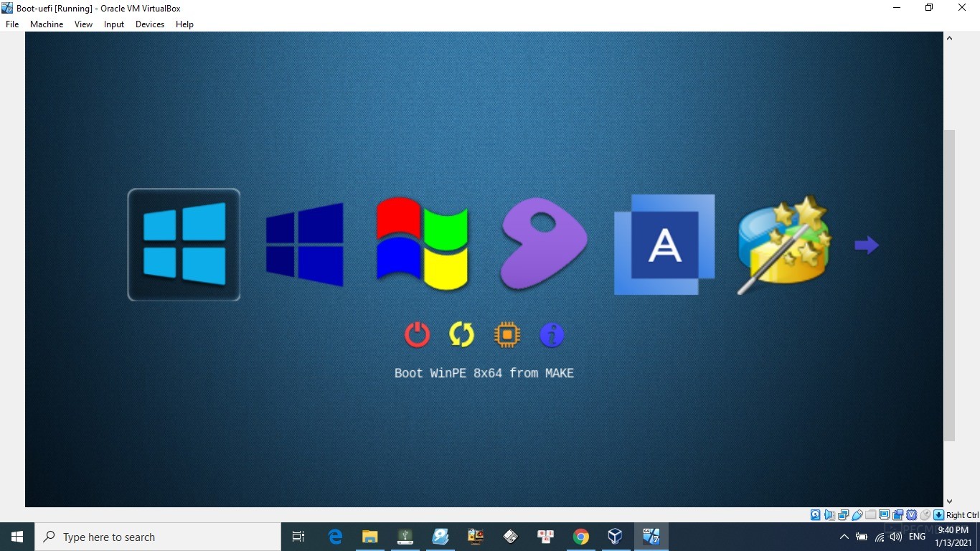Open the Help menu
The width and height of the screenshot is (980, 551).
pos(185,24)
